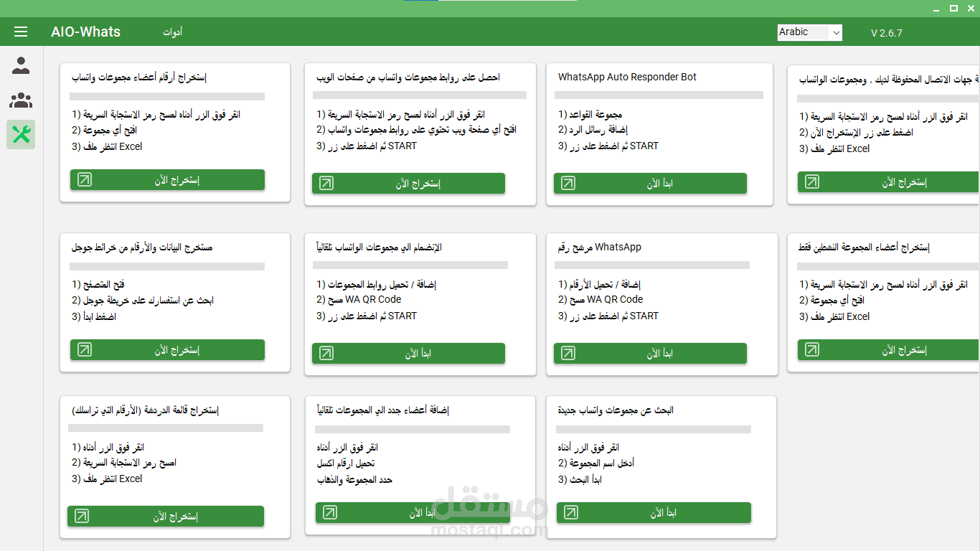Viewport: 980px width, 551px height.
Task: Click the title إضافة أعضاء جدد الي المجموعات تلقائياً
Action: pos(382,410)
